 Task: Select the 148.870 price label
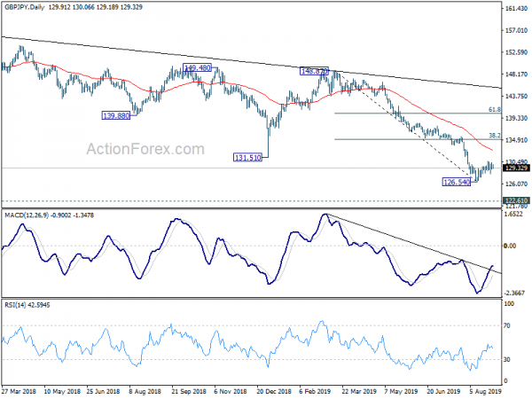[x=314, y=71]
